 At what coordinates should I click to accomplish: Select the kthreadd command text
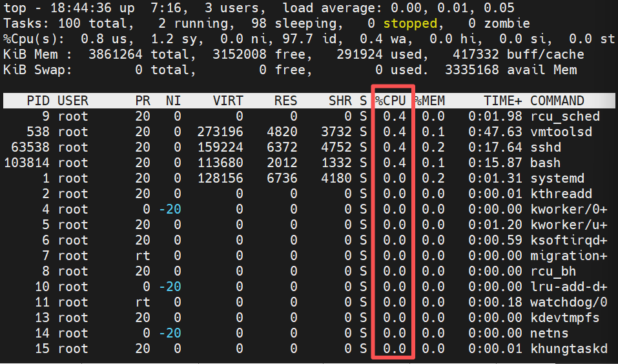(561, 194)
